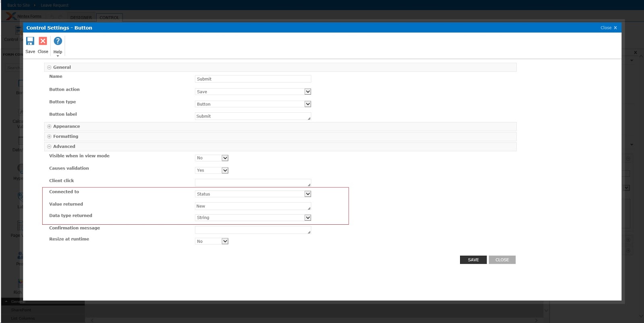The image size is (644, 323).
Task: Open the Button action dropdown
Action: click(253, 92)
